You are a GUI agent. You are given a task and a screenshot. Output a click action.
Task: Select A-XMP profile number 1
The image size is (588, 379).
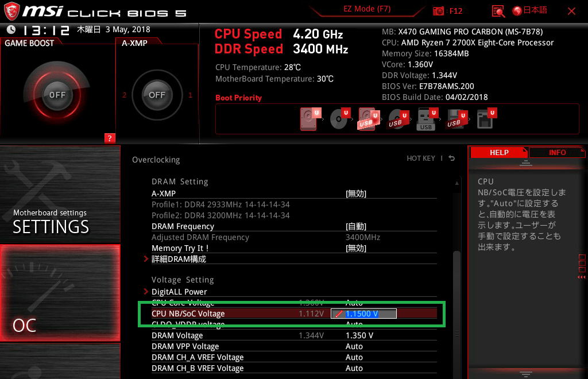190,95
